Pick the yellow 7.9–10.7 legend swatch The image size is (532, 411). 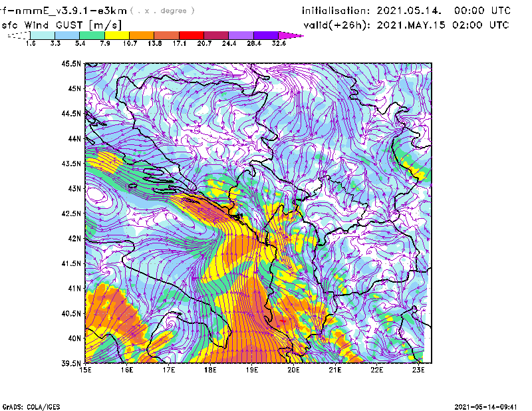tap(117, 35)
